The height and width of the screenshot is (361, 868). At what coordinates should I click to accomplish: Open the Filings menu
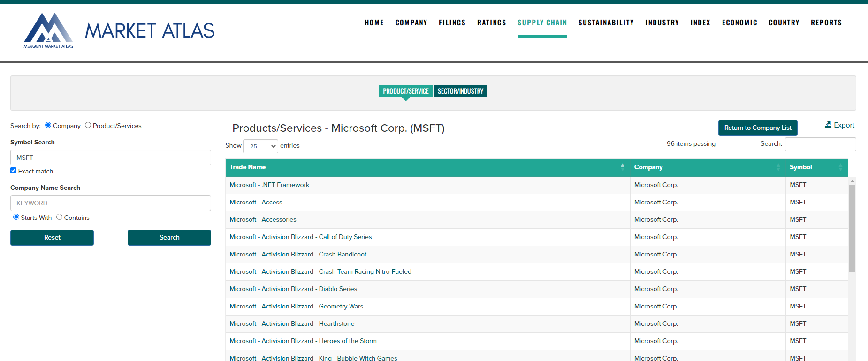452,23
